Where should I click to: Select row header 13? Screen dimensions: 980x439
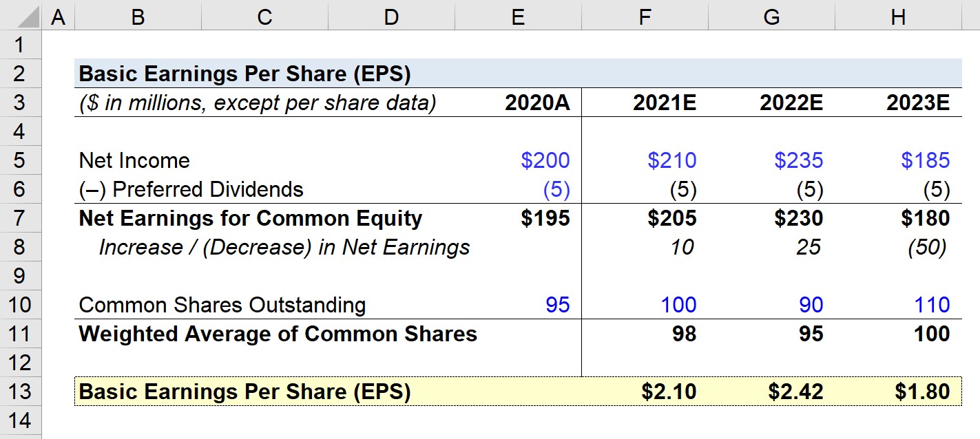22,391
